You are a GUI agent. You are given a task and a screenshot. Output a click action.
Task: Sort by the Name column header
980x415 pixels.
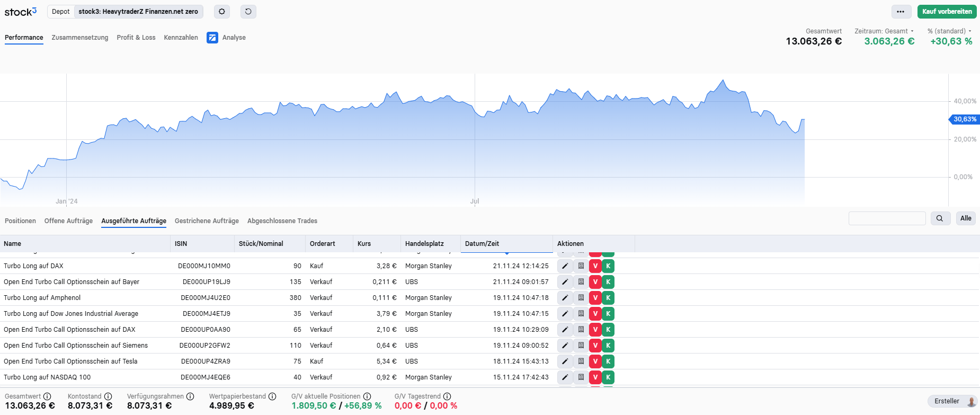point(85,244)
